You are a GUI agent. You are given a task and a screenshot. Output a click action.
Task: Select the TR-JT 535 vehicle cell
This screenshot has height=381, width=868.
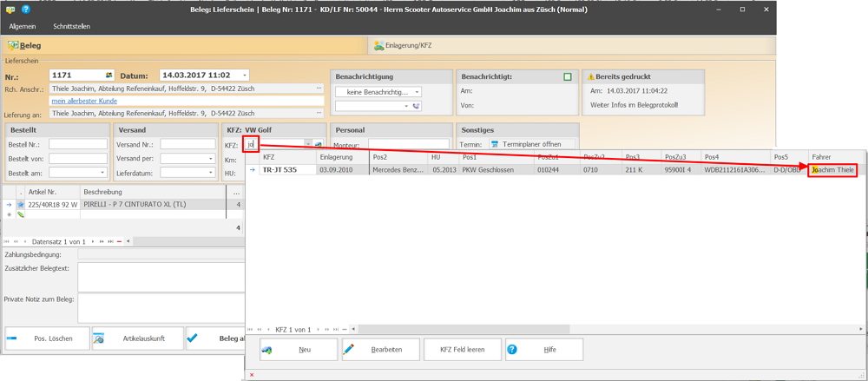[287, 169]
